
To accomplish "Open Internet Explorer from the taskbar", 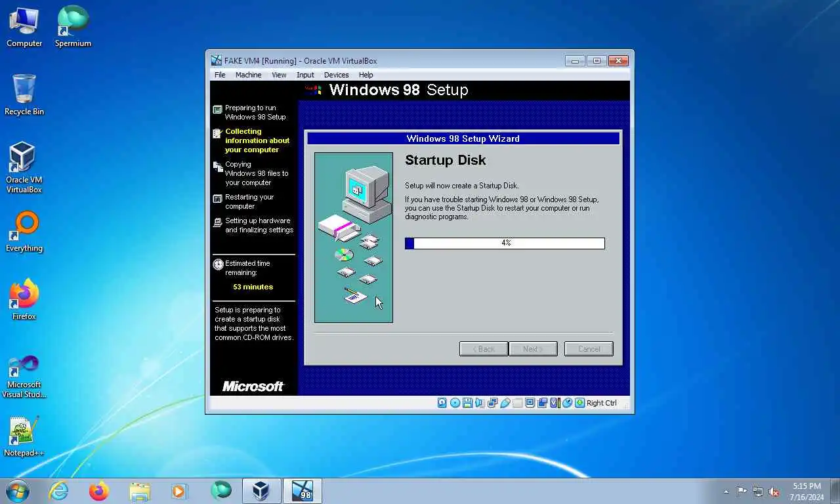I will click(x=59, y=491).
